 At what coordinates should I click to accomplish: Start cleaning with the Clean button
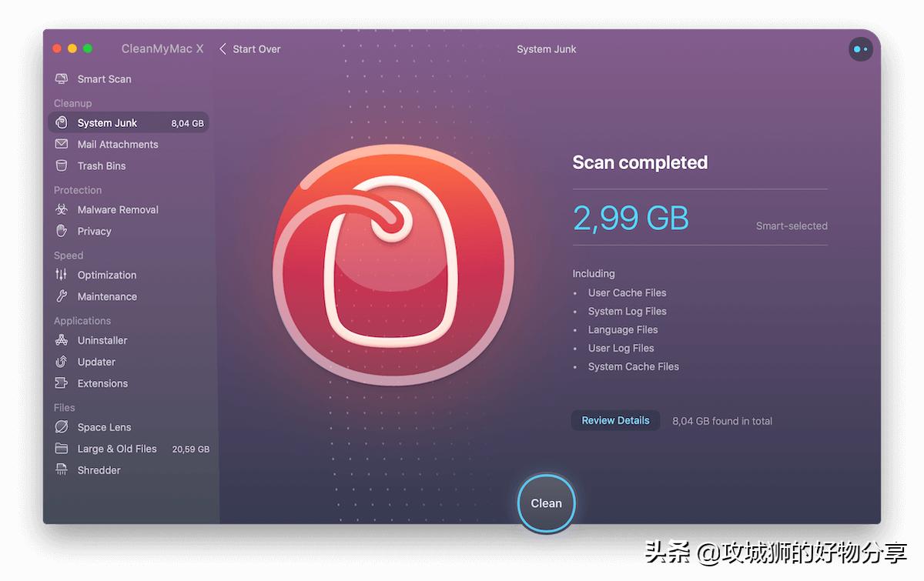coord(546,503)
